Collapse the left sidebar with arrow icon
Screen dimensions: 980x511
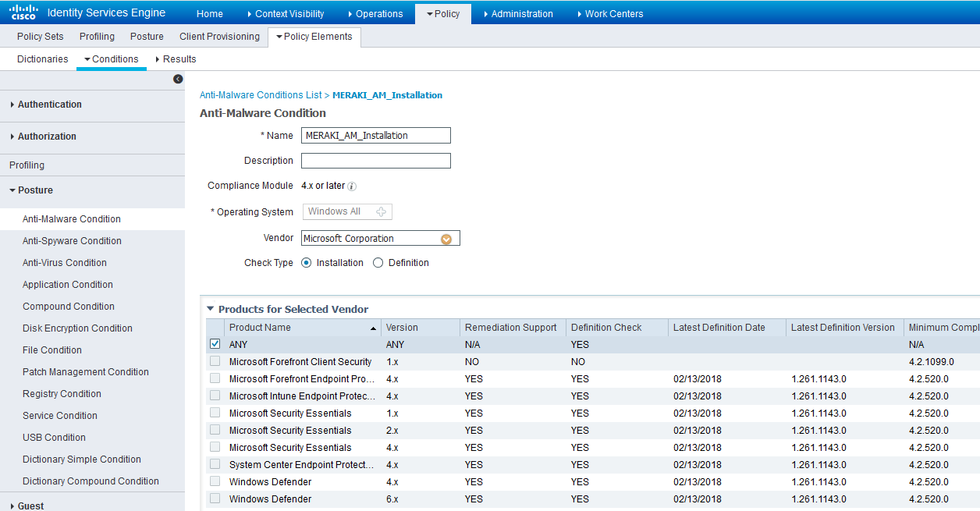pyautogui.click(x=178, y=79)
